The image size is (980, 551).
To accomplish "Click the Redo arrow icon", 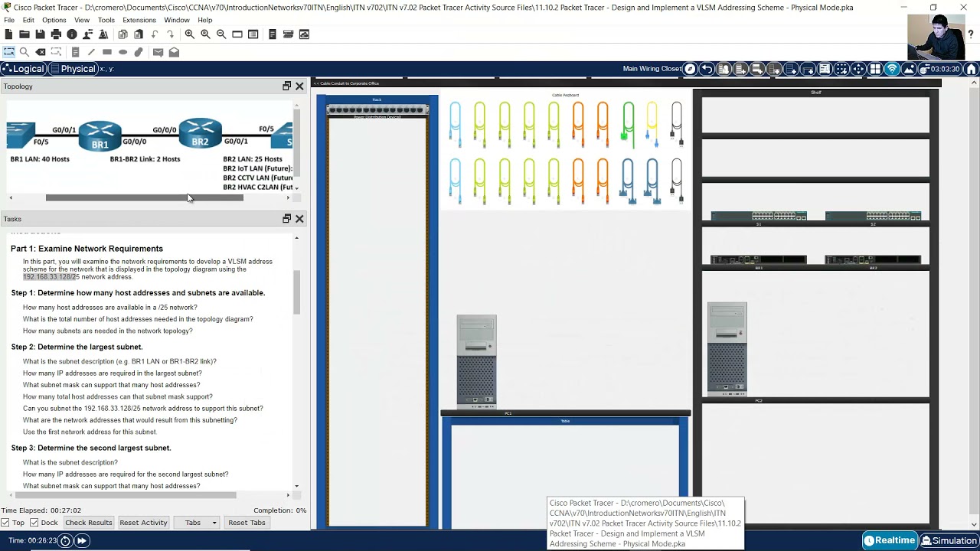I will click(x=170, y=34).
